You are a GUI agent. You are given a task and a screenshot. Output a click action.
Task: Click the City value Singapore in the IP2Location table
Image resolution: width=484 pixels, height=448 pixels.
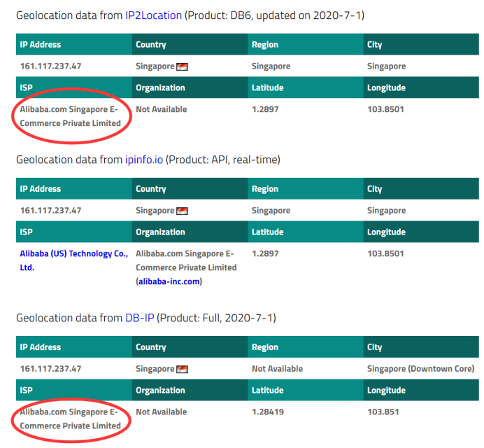click(x=387, y=66)
